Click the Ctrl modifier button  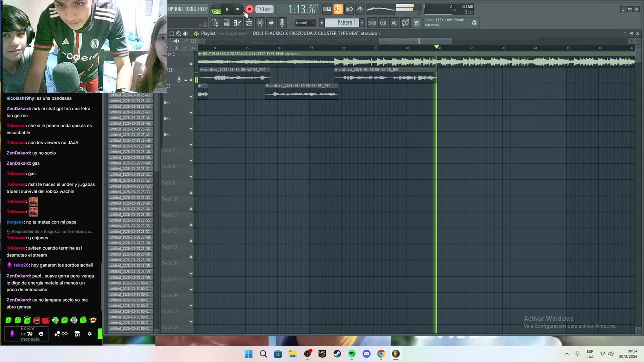[x=383, y=23]
